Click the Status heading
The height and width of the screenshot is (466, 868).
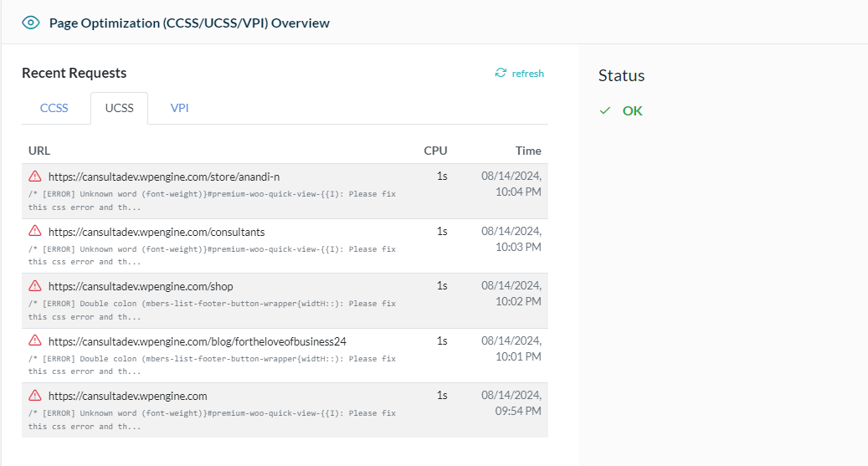click(622, 75)
